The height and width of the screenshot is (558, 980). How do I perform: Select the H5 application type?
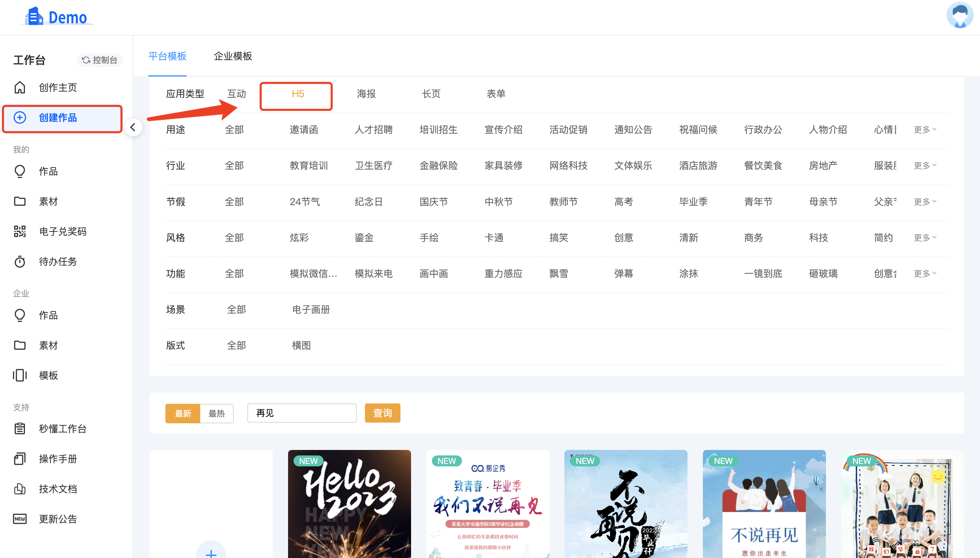[298, 94]
